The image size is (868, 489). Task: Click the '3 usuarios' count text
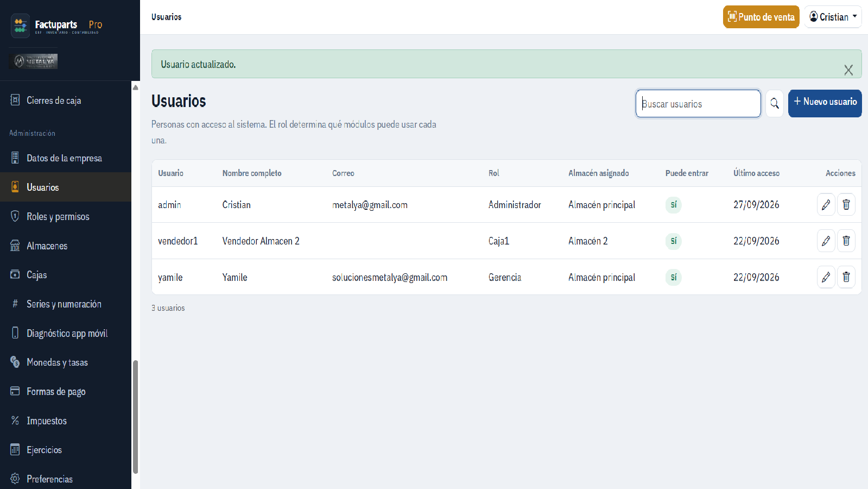click(168, 308)
